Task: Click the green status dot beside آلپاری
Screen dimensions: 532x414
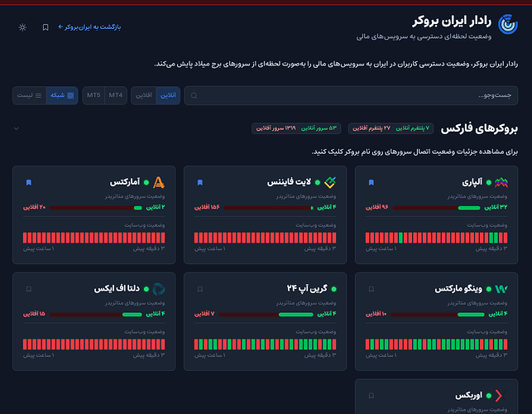Action: tap(489, 183)
